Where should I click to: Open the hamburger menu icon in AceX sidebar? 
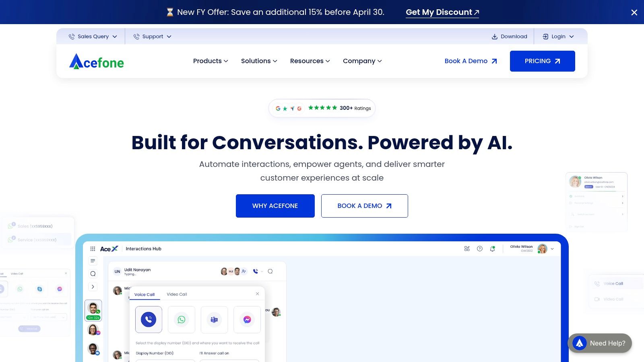(93, 261)
